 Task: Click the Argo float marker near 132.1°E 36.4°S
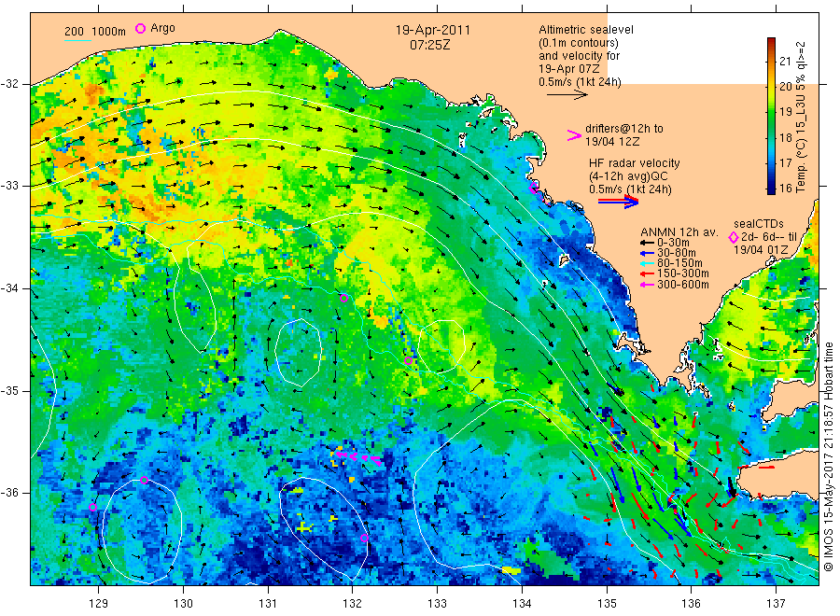[x=364, y=538]
